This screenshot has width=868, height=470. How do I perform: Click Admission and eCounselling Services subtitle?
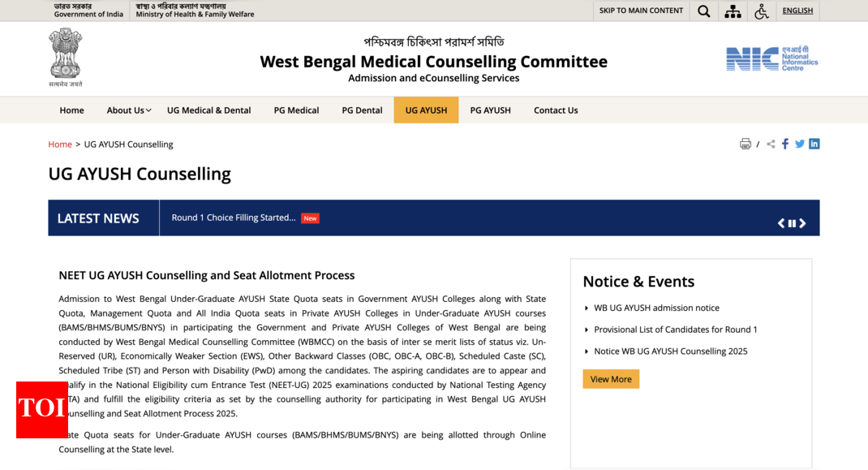click(x=434, y=78)
